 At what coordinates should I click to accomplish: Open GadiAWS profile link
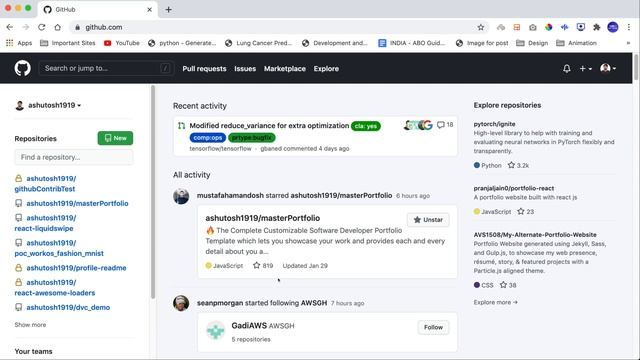(249, 326)
